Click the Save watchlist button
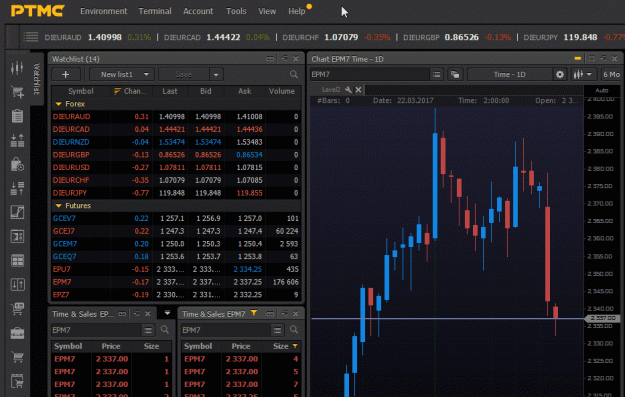This screenshot has height=397, width=625. (184, 75)
